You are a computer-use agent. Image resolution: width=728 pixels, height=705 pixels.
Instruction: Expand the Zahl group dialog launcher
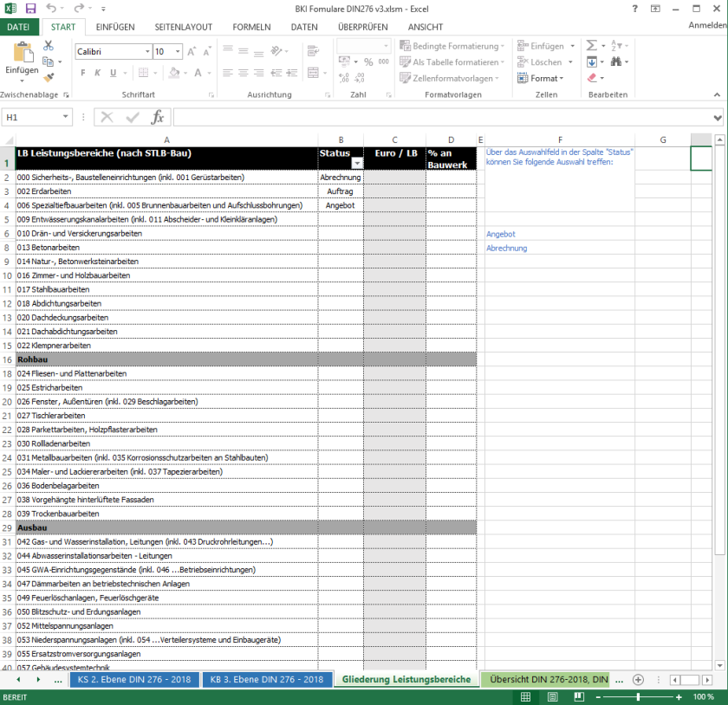click(x=387, y=93)
